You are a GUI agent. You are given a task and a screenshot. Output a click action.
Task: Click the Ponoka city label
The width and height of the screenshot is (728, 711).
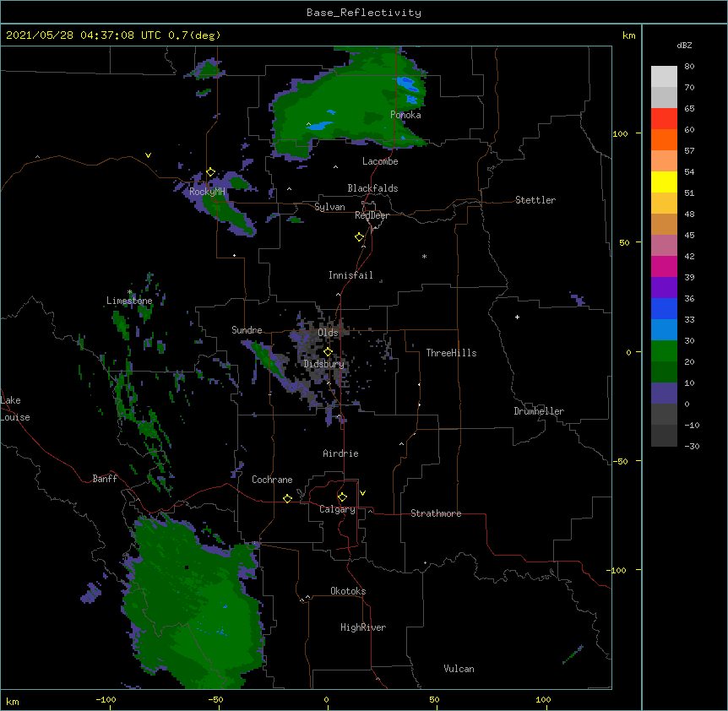pos(405,115)
